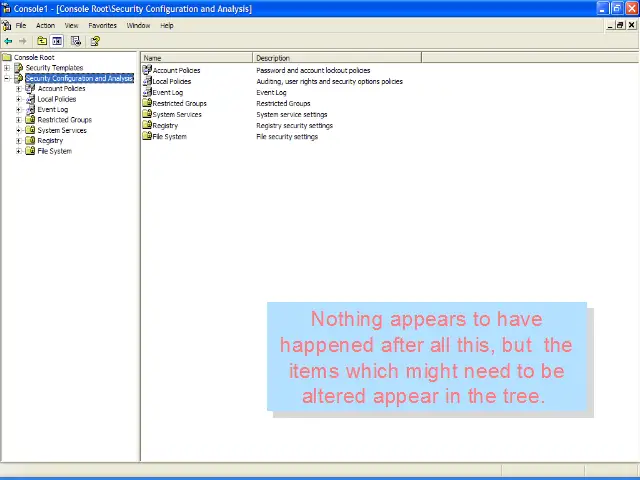Select Security Templates label in tree
The image size is (640, 480).
54,68
